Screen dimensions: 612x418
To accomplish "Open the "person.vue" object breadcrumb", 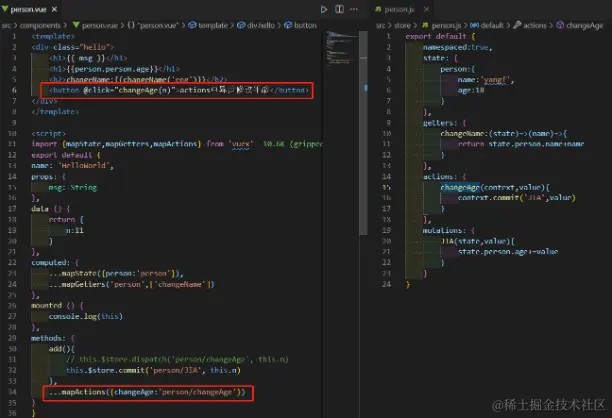I will coord(158,25).
